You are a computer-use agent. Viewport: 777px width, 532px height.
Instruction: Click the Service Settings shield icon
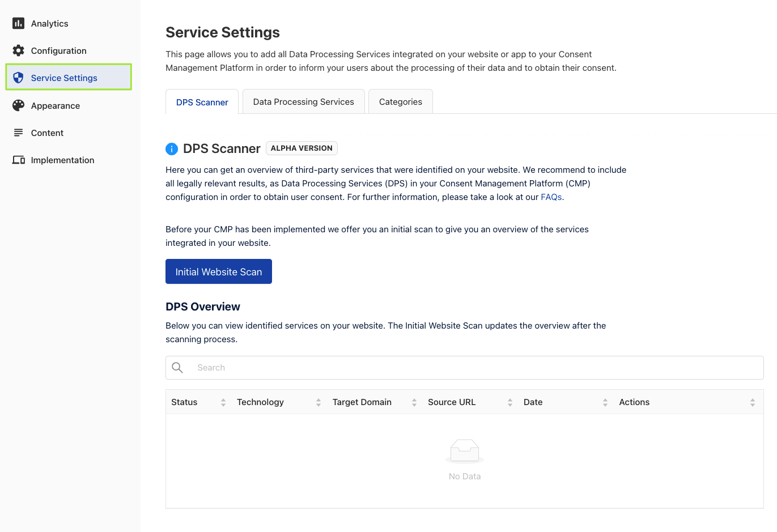click(x=18, y=78)
